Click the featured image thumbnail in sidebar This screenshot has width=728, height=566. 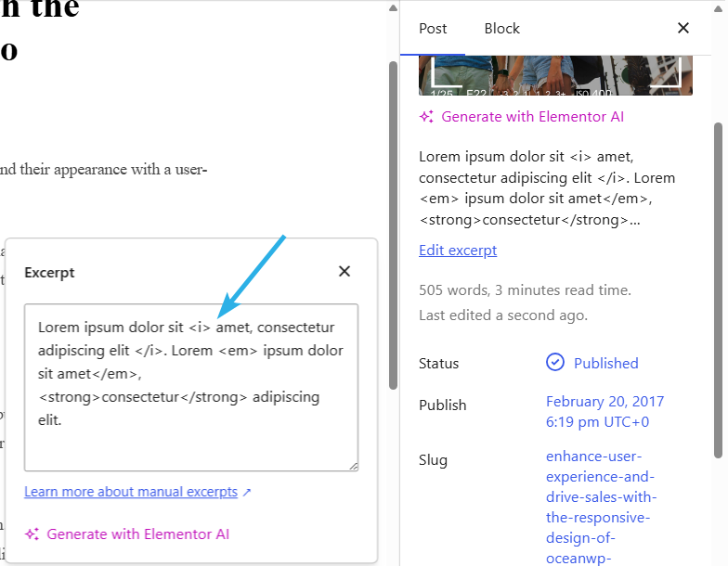click(x=555, y=76)
